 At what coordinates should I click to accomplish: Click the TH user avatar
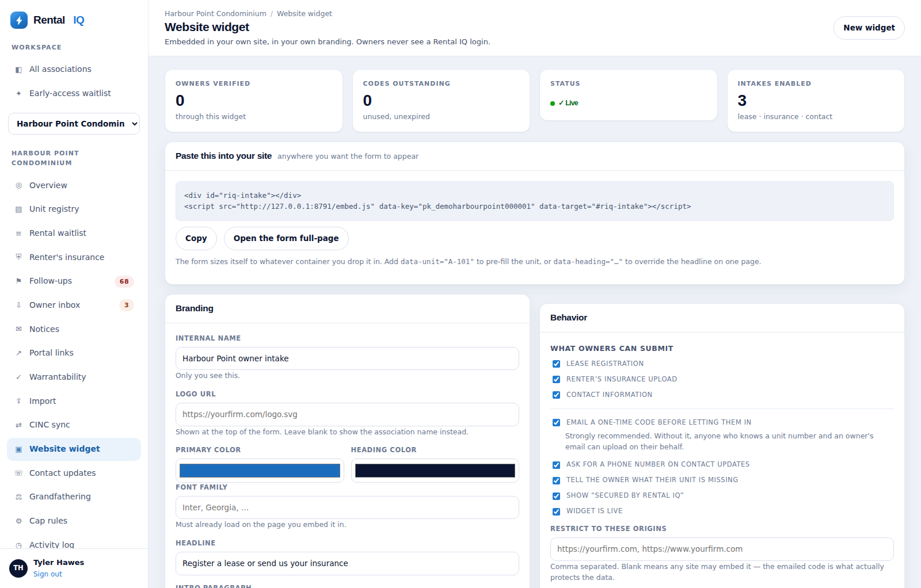point(18,568)
